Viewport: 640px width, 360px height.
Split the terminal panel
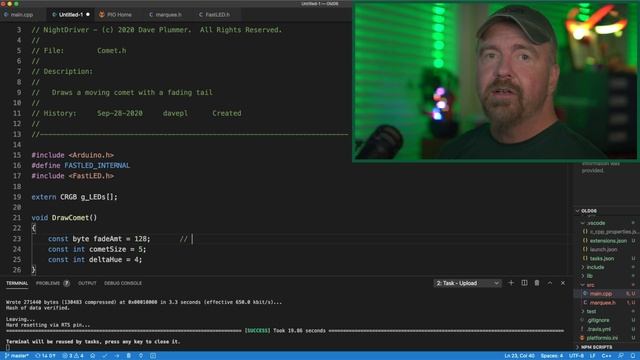point(524,283)
